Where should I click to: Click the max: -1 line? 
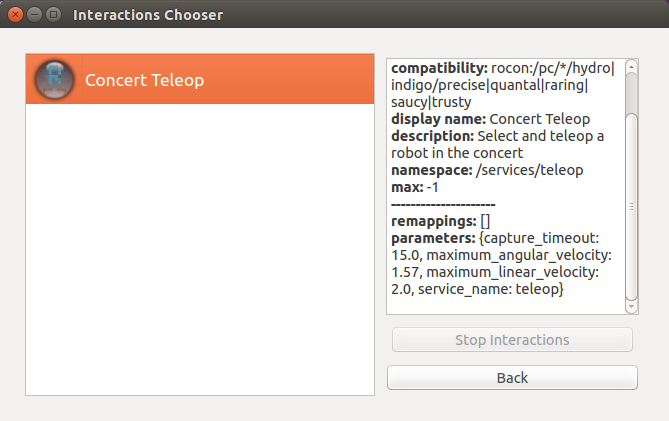click(x=415, y=187)
